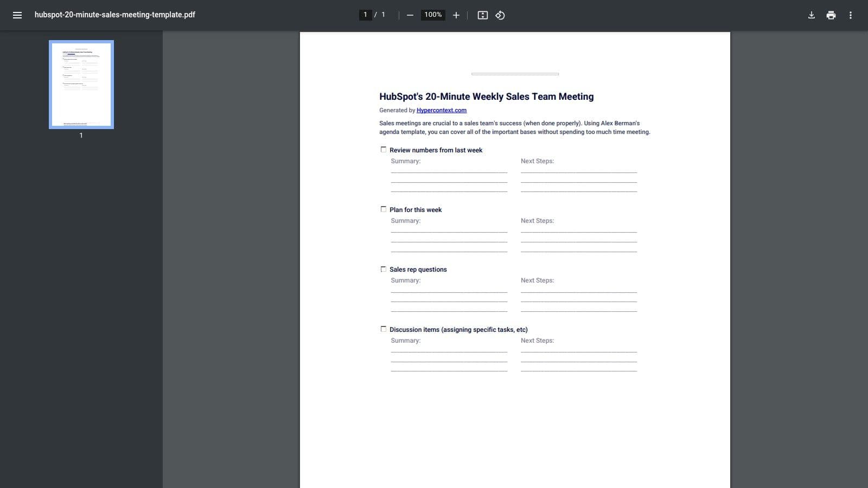Open the Hypercontext.com hyperlink

click(x=441, y=110)
